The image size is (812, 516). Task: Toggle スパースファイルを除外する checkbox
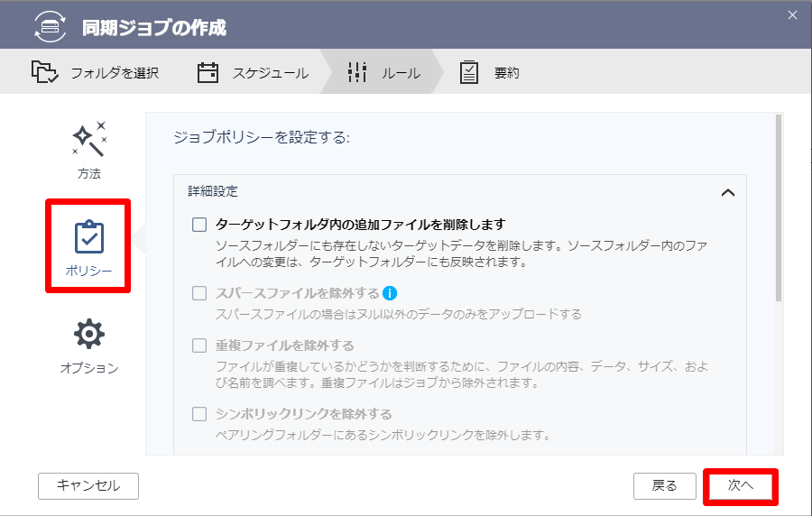coord(199,293)
